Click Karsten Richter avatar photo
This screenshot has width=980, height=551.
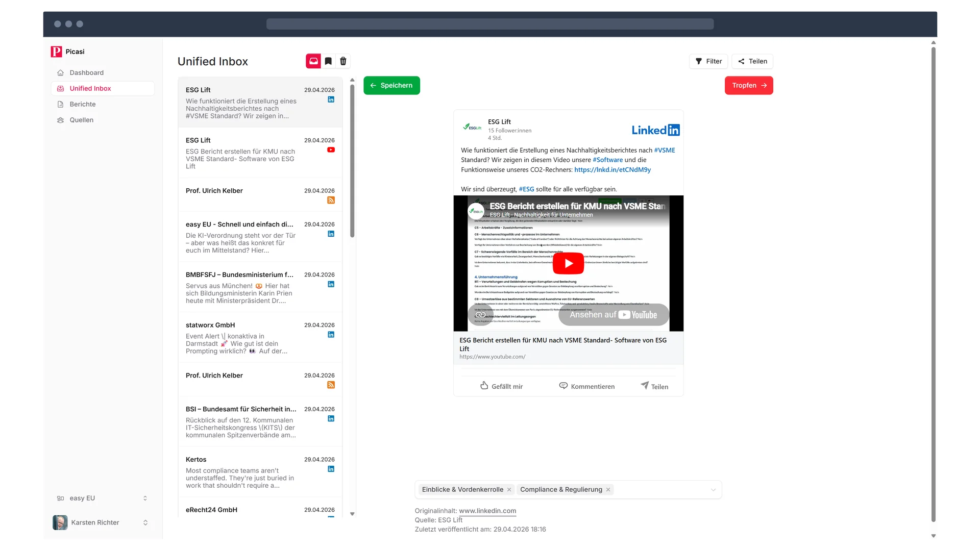(60, 522)
